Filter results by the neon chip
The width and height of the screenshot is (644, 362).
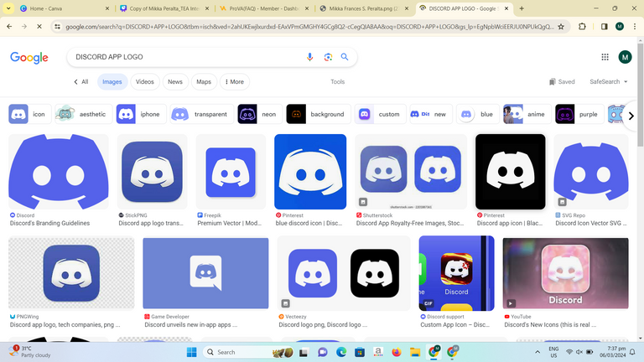click(x=260, y=114)
